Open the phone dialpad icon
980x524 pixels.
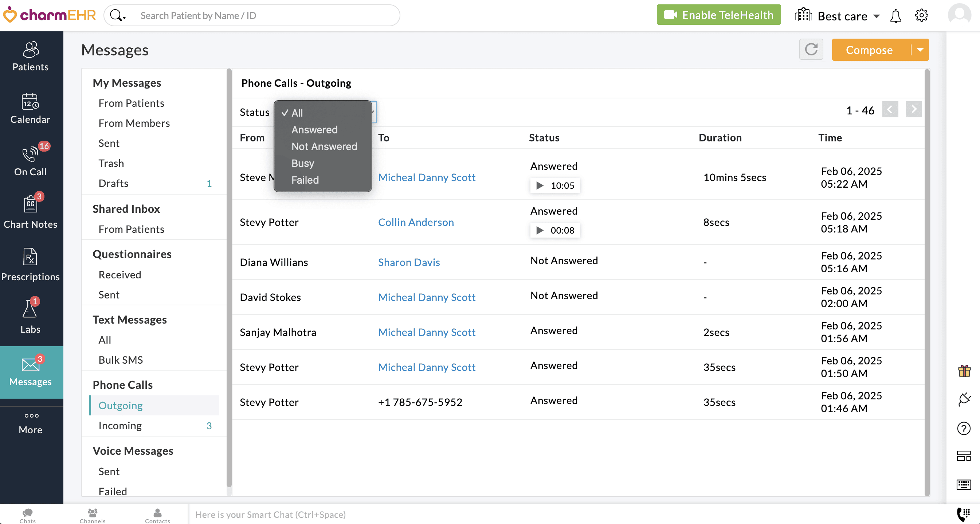pos(963,514)
